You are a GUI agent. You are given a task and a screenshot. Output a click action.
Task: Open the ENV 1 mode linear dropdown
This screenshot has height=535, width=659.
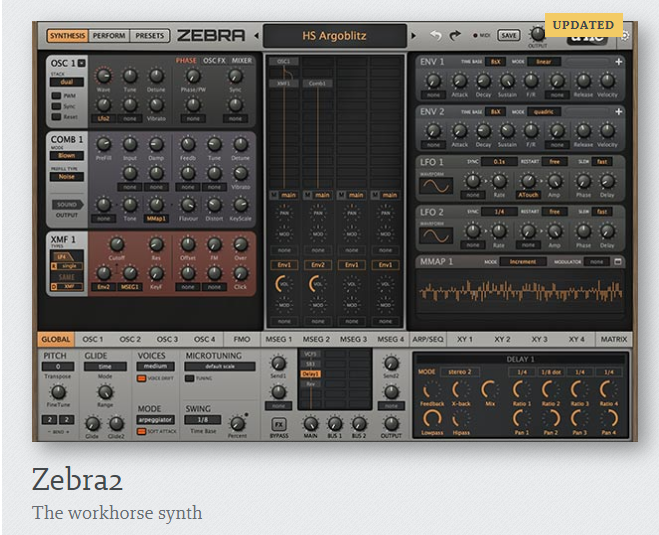click(544, 62)
